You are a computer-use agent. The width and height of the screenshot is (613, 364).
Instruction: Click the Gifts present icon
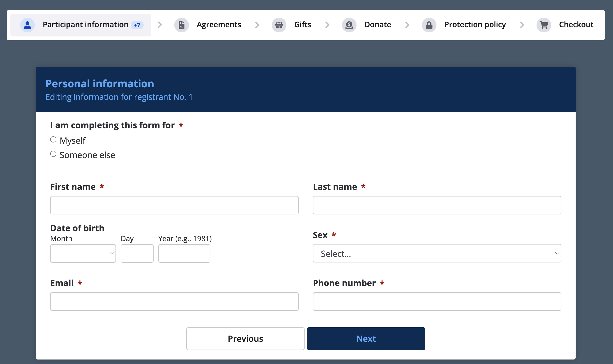pyautogui.click(x=279, y=25)
